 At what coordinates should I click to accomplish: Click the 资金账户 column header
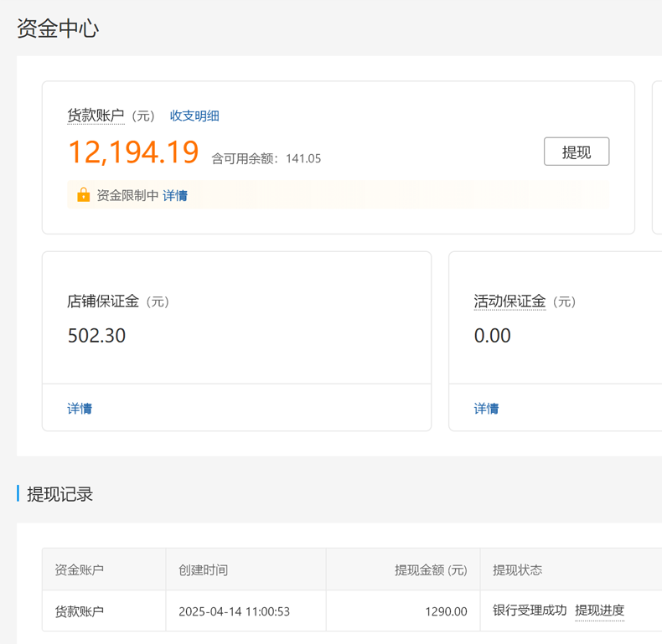click(x=79, y=569)
